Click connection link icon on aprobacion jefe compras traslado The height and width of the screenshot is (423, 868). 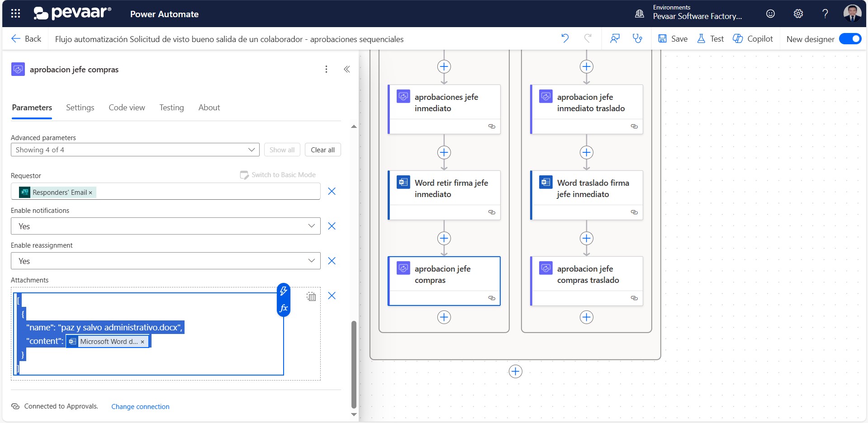point(634,298)
